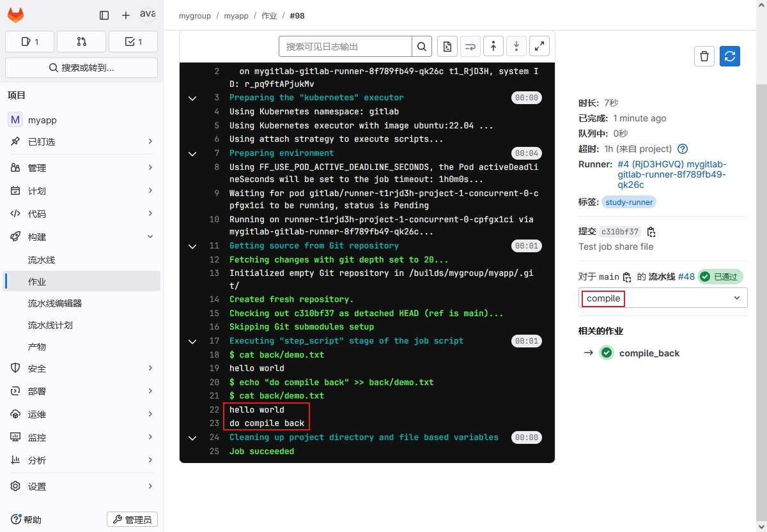Open 流水线 in the sidebar
The image size is (767, 532).
(42, 260)
